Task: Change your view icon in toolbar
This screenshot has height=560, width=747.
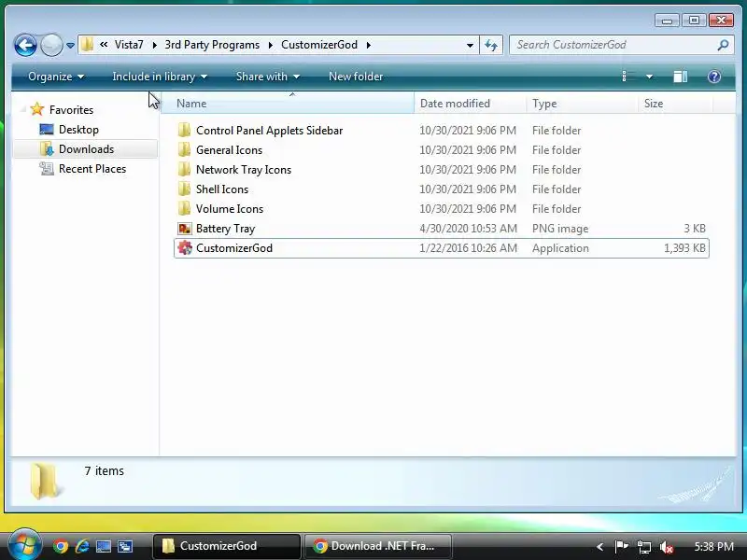Action: (x=628, y=77)
